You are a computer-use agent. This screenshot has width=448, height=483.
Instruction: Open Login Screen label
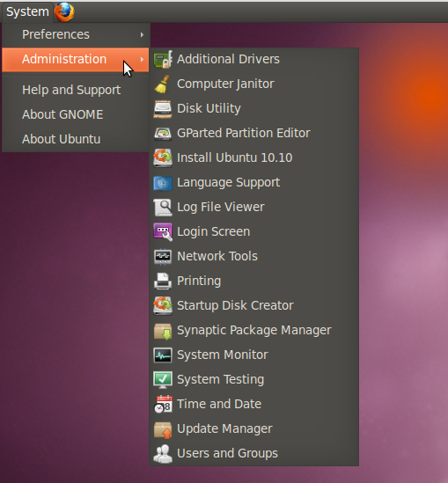tap(214, 231)
